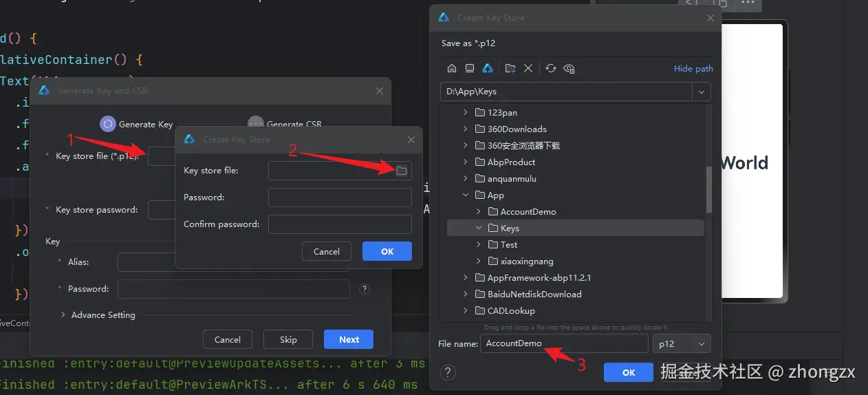Cancel the Generate Key and CSR dialog

pyautogui.click(x=228, y=339)
